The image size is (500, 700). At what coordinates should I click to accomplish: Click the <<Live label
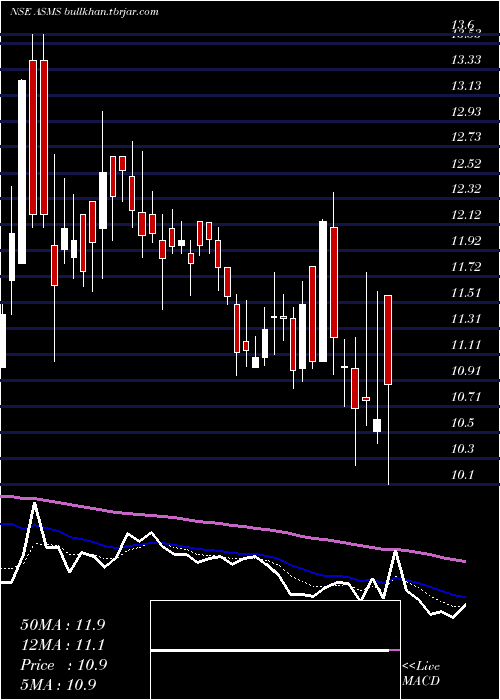(x=421, y=666)
